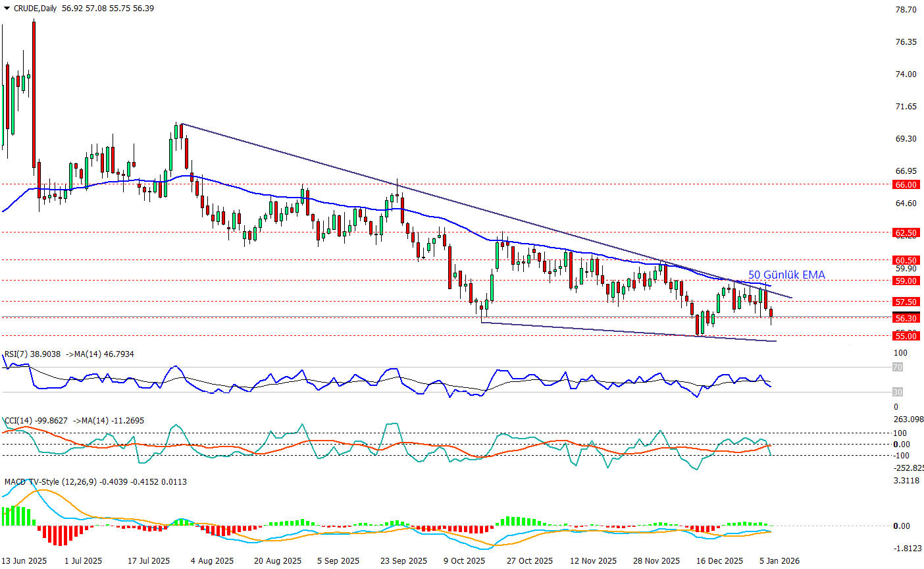Select the 13 Jun 2025 date label

coord(24,560)
